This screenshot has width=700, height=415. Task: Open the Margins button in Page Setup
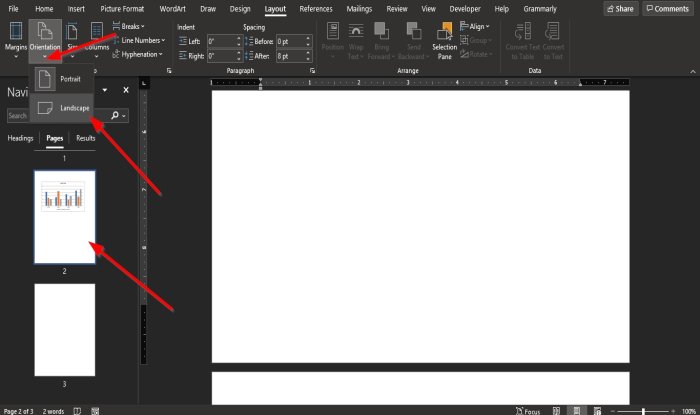coord(16,40)
